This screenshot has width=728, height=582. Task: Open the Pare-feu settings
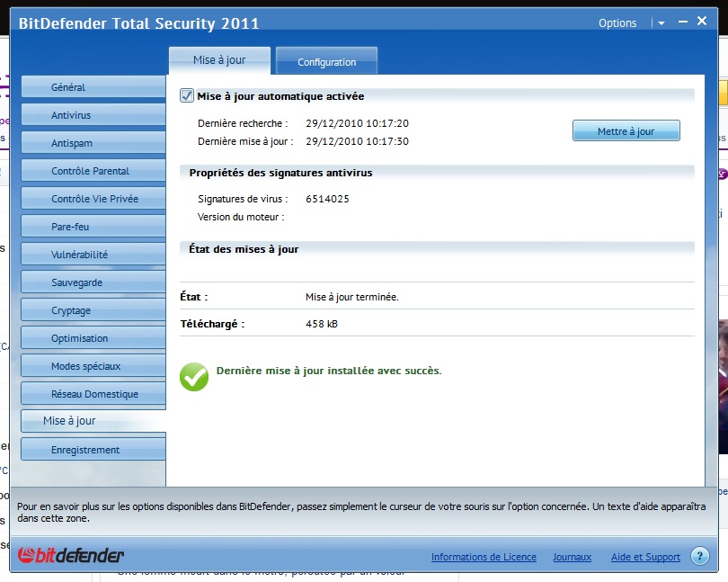click(93, 227)
